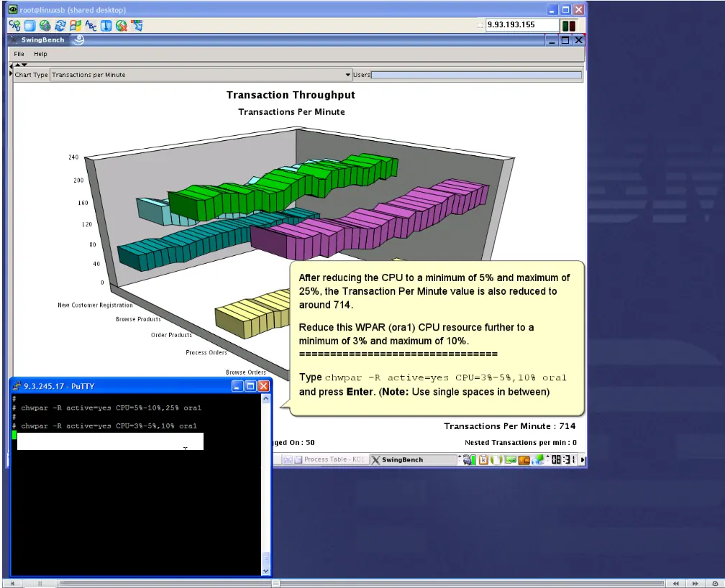
Task: Click the Windows flag icon in the toolbar
Action: pos(76,26)
